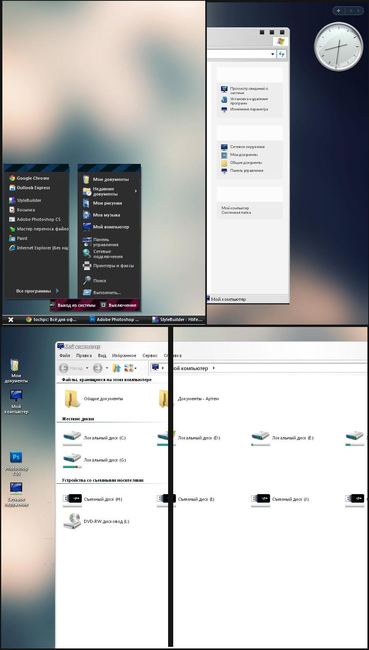Expand Все программы list
This screenshot has width=369, height=650.
coord(37,291)
